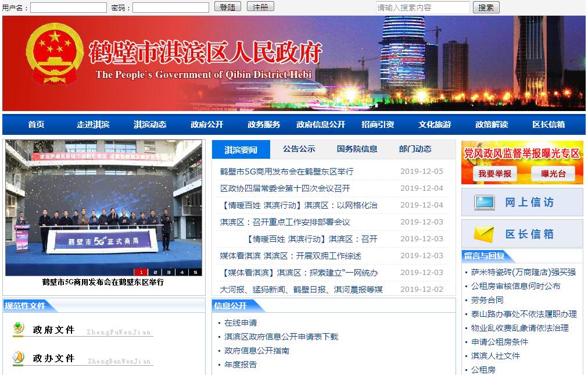The width and height of the screenshot is (588, 375).
Task: Switch to 公告公示 tab
Action: pos(299,149)
